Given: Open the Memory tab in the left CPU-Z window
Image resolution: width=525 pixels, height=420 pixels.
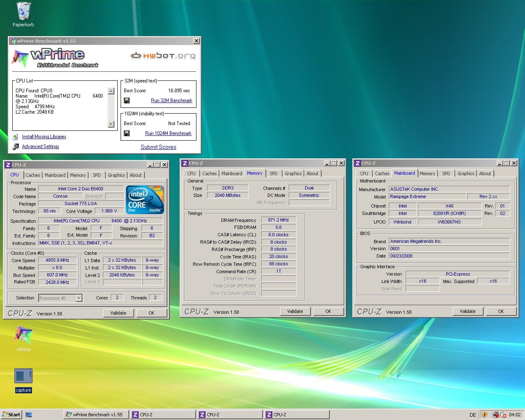Looking at the screenshot, I should [78, 175].
